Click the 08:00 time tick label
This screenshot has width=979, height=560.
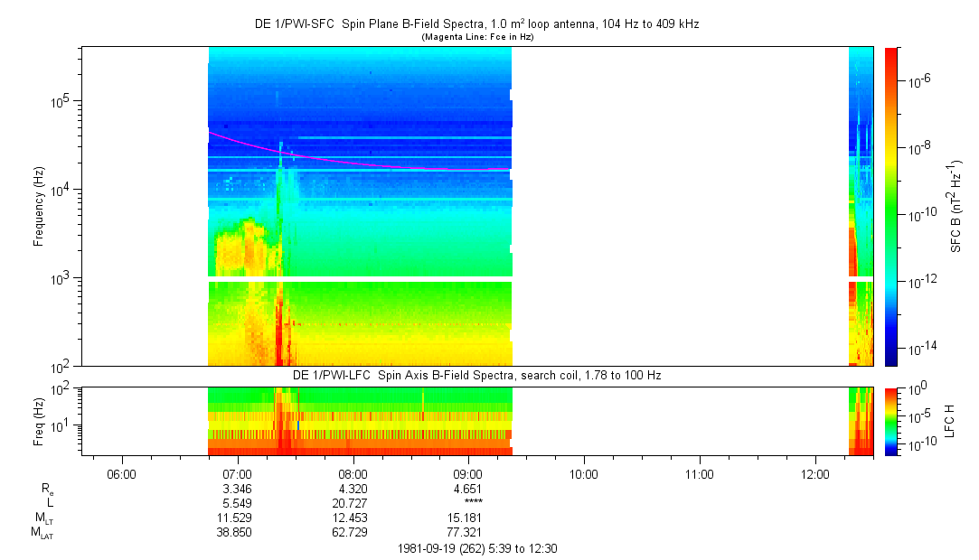353,473
